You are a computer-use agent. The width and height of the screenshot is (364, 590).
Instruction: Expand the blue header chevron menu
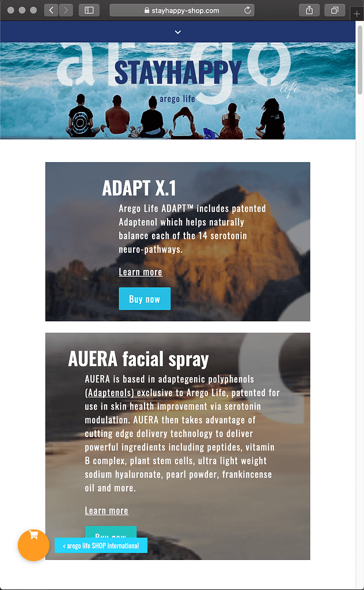click(x=178, y=32)
